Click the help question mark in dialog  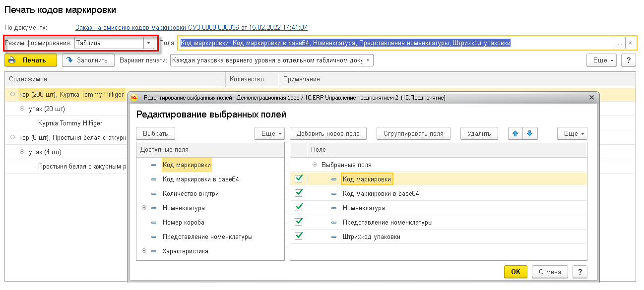pos(579,272)
